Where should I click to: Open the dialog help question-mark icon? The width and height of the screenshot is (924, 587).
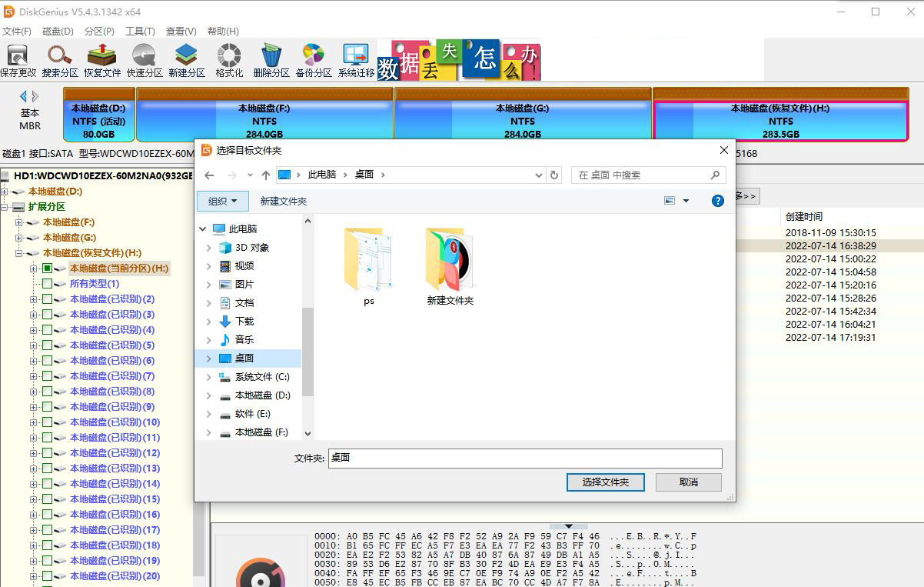[x=718, y=201]
